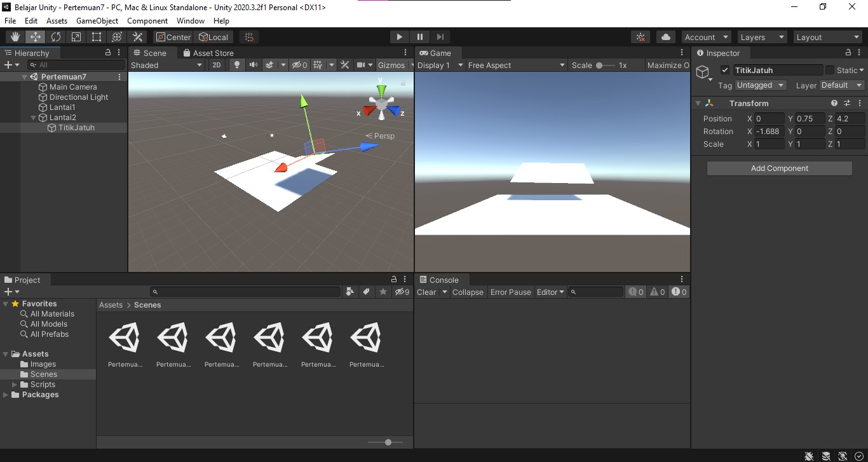
Task: Select the Rotate tool
Action: [56, 36]
